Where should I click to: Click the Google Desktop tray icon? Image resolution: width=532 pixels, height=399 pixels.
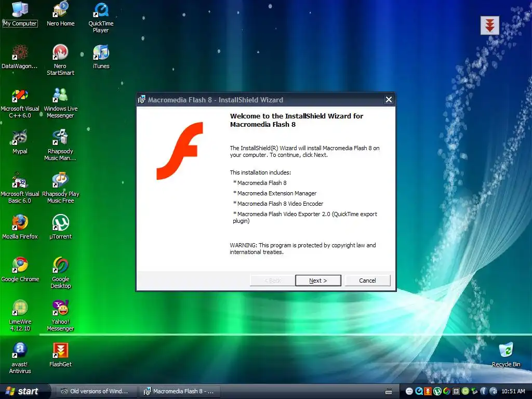[446, 391]
